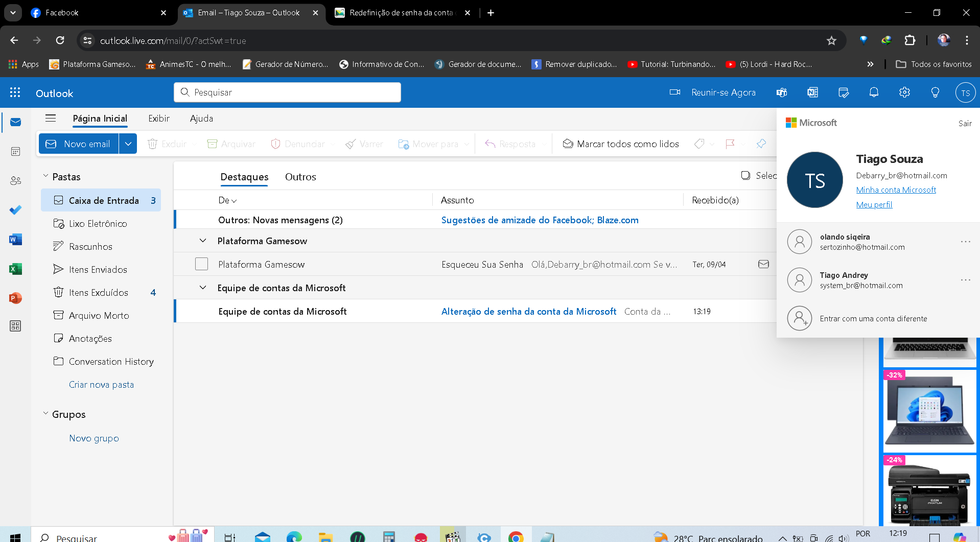
Task: Open the categorize dropdown arrow
Action: (x=712, y=145)
